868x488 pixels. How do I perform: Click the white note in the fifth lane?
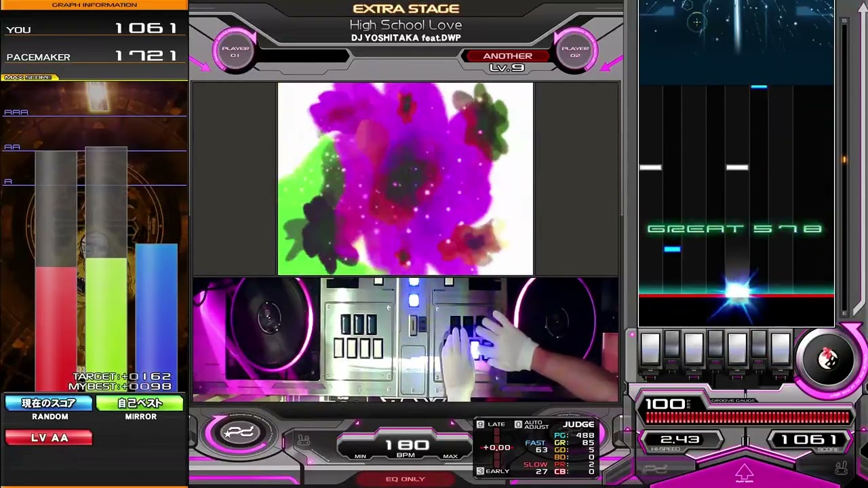(737, 167)
